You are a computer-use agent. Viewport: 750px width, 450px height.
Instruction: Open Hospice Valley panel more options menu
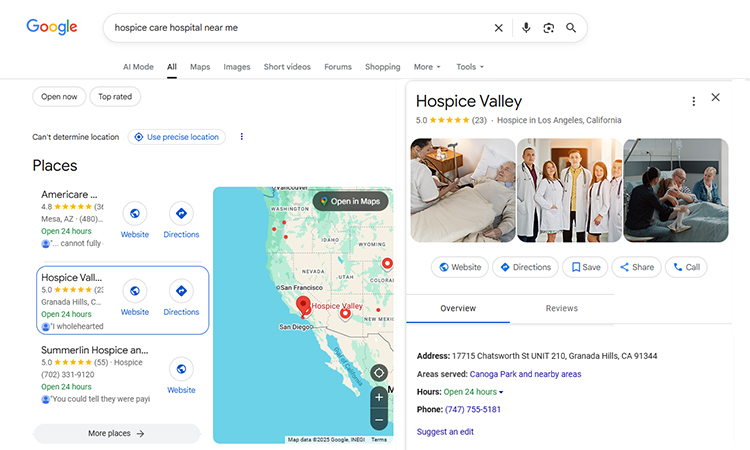(694, 101)
